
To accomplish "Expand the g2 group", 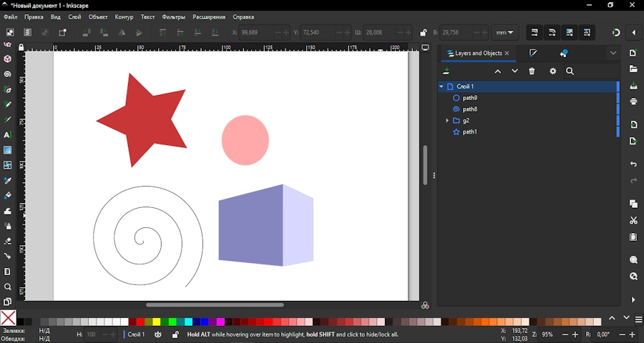I will pyautogui.click(x=447, y=121).
